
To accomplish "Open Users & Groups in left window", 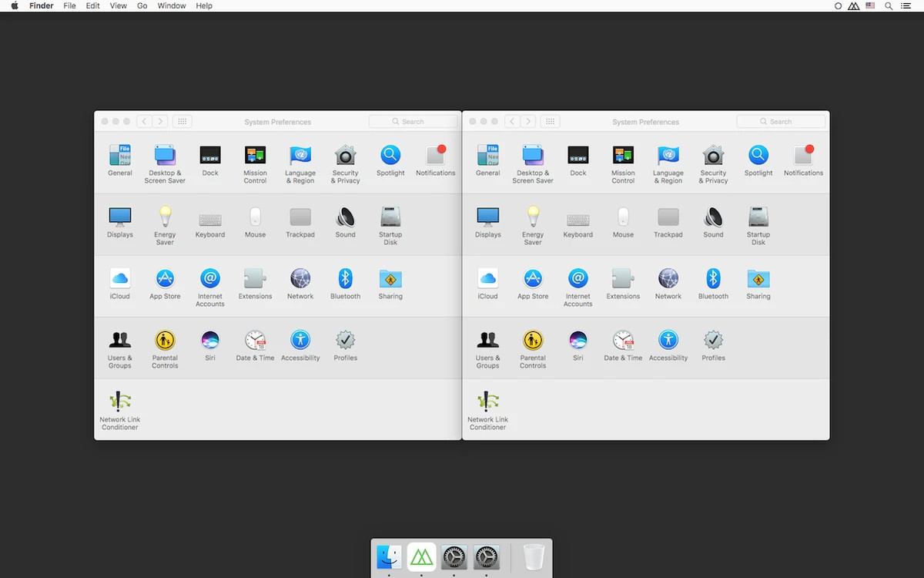I will [x=120, y=348].
